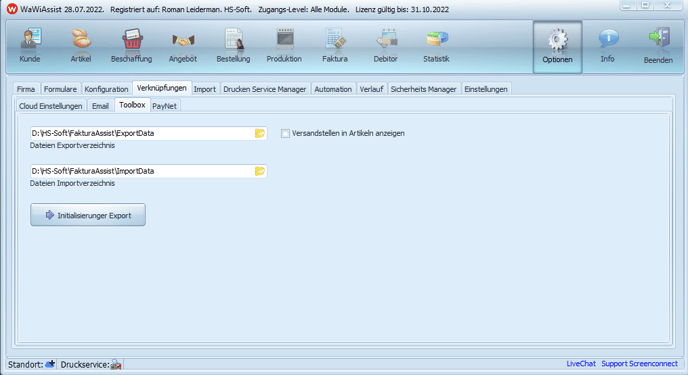Image resolution: width=688 pixels, height=375 pixels.
Task: Open the Kunde module
Action: [30, 46]
